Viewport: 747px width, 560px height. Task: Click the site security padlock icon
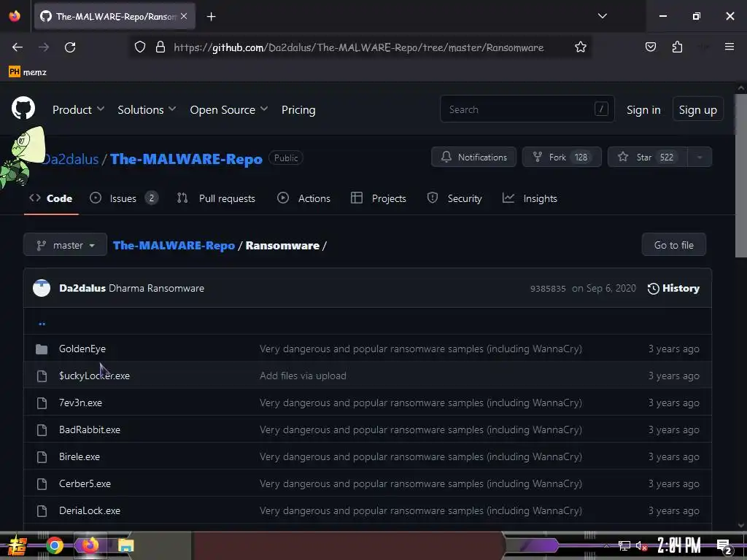pyautogui.click(x=160, y=47)
